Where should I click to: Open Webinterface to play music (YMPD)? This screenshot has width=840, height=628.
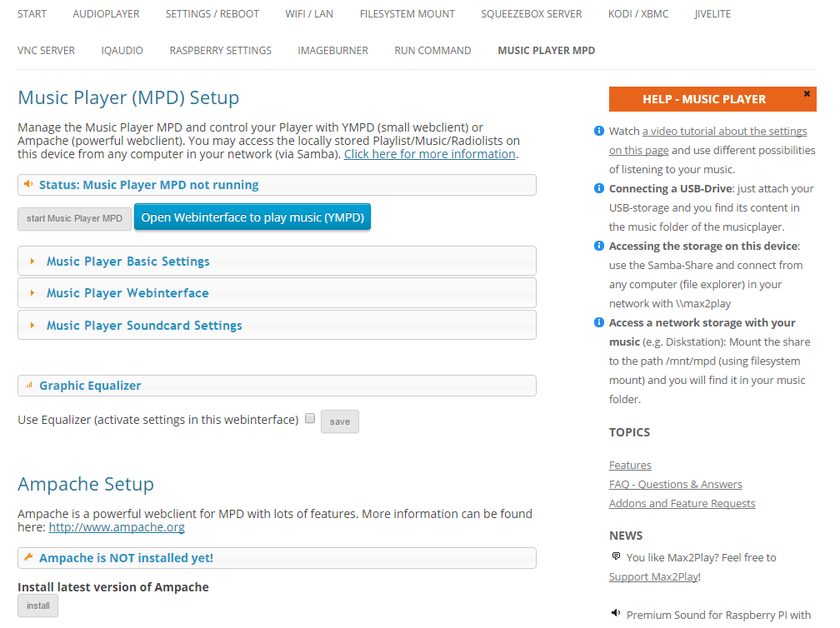tap(252, 217)
